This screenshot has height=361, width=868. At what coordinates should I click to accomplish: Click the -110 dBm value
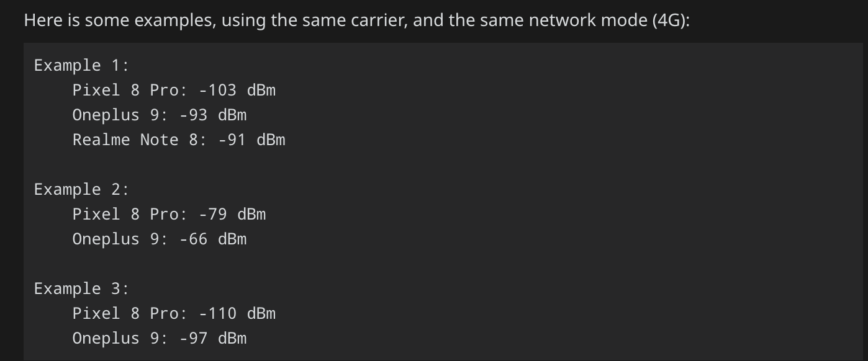[x=237, y=313]
